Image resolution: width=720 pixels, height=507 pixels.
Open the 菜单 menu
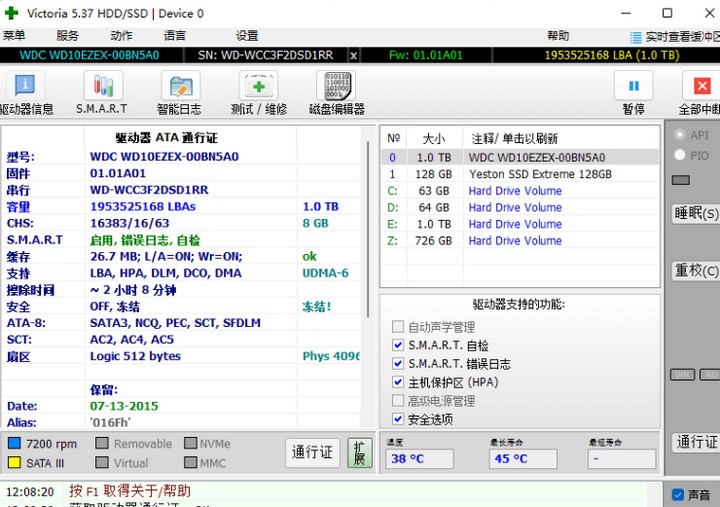coord(15,35)
